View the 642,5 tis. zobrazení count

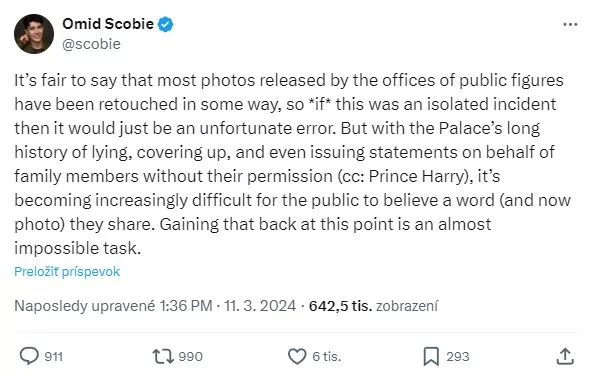pos(373,306)
